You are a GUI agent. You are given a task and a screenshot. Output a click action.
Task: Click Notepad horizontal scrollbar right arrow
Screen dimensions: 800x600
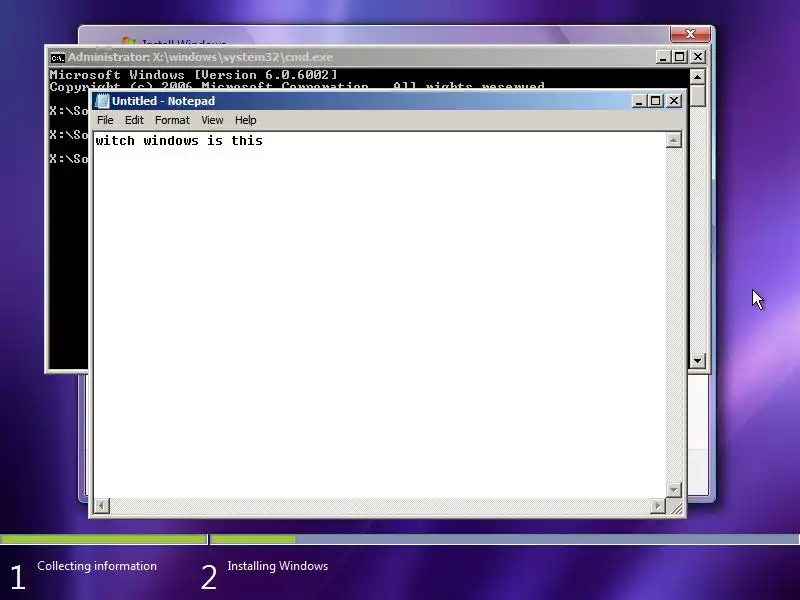[x=658, y=506]
